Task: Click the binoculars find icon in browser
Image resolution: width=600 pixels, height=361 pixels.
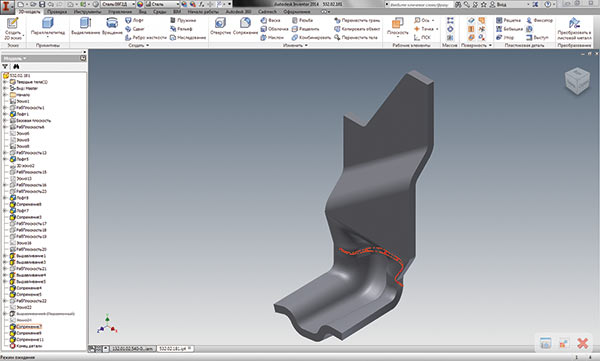Action: [16, 67]
